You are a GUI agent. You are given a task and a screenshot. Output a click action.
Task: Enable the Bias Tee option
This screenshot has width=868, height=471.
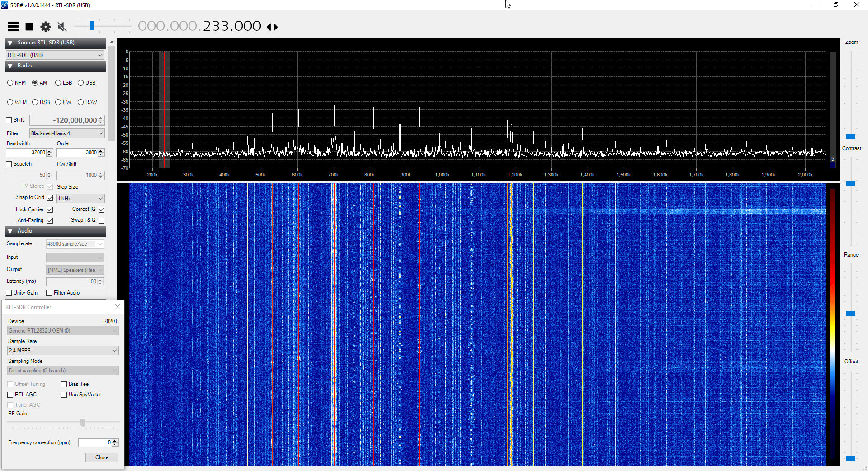coord(64,384)
